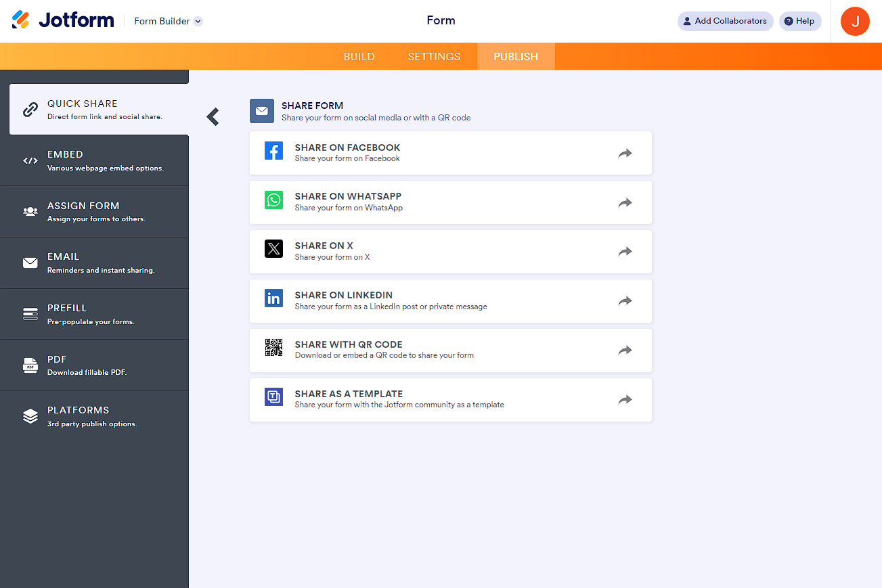Click the Help button

click(x=799, y=21)
